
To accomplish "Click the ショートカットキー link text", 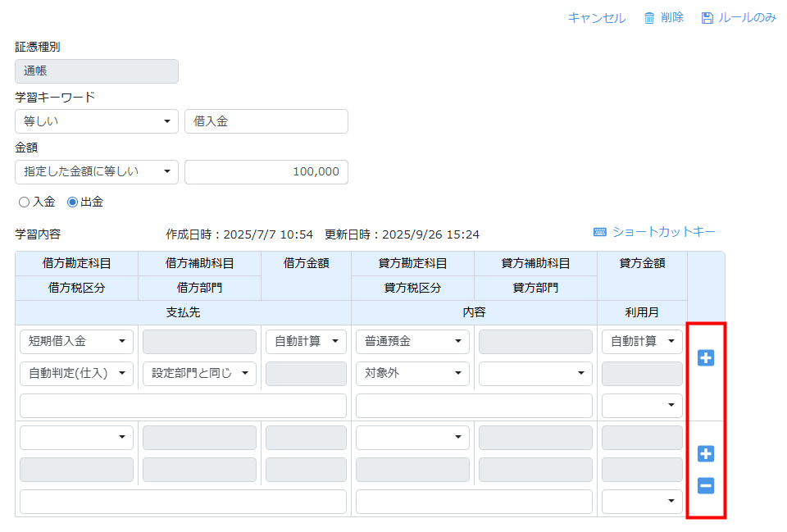I will point(663,232).
